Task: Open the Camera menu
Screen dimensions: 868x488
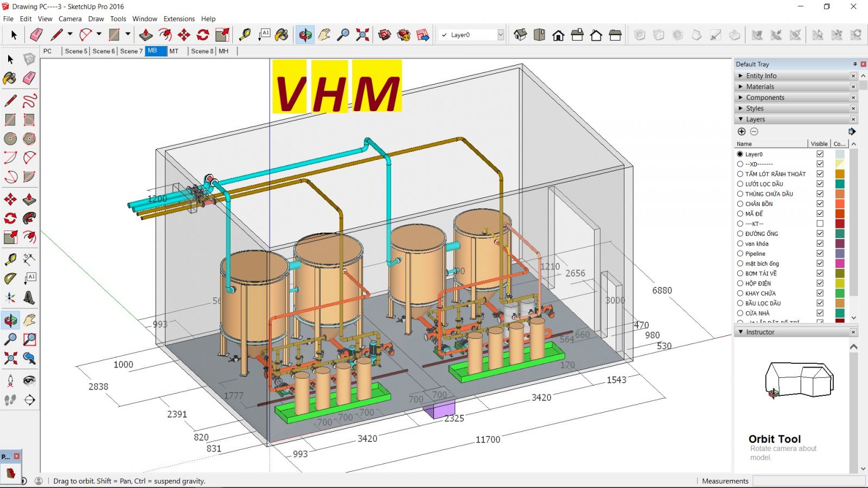Action: click(x=70, y=18)
